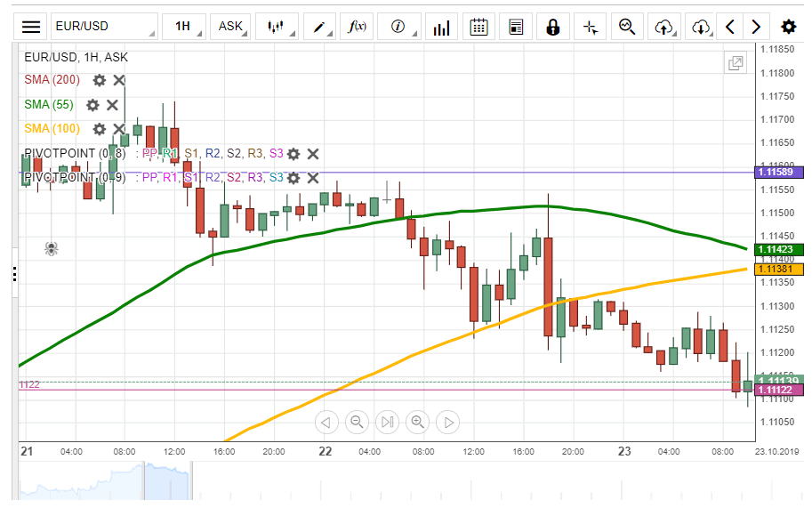The height and width of the screenshot is (508, 812).
Task: Open the EUR/USD instrument selector
Action: pos(102,26)
